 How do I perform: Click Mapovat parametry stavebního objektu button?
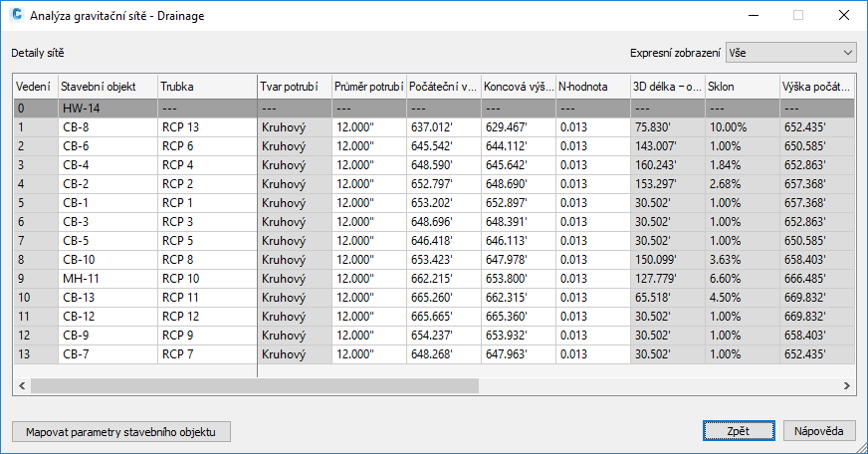coord(121,432)
